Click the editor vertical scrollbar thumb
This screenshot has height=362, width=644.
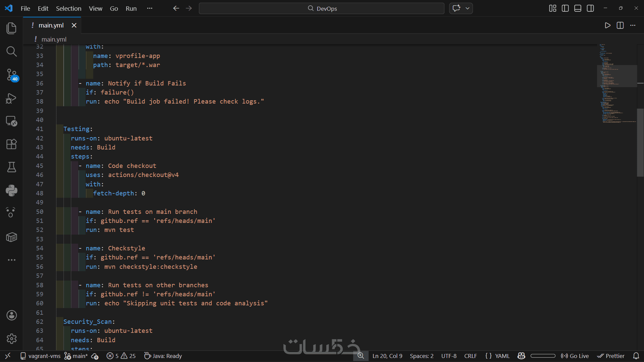coord(640,142)
